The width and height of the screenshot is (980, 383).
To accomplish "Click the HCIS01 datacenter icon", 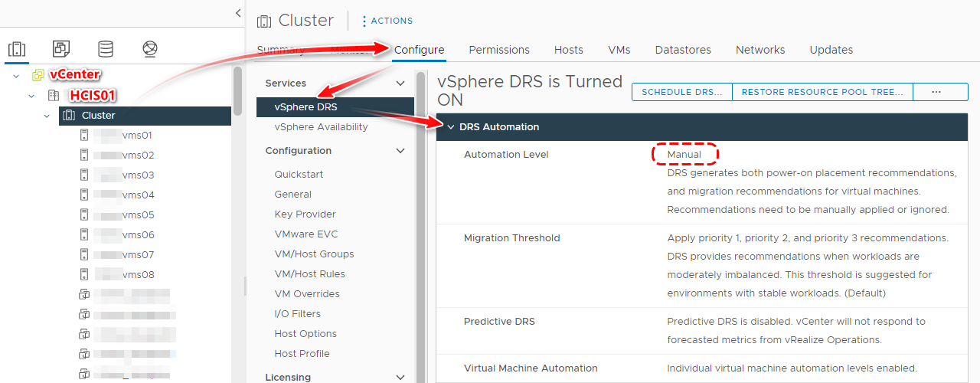I will click(x=53, y=96).
